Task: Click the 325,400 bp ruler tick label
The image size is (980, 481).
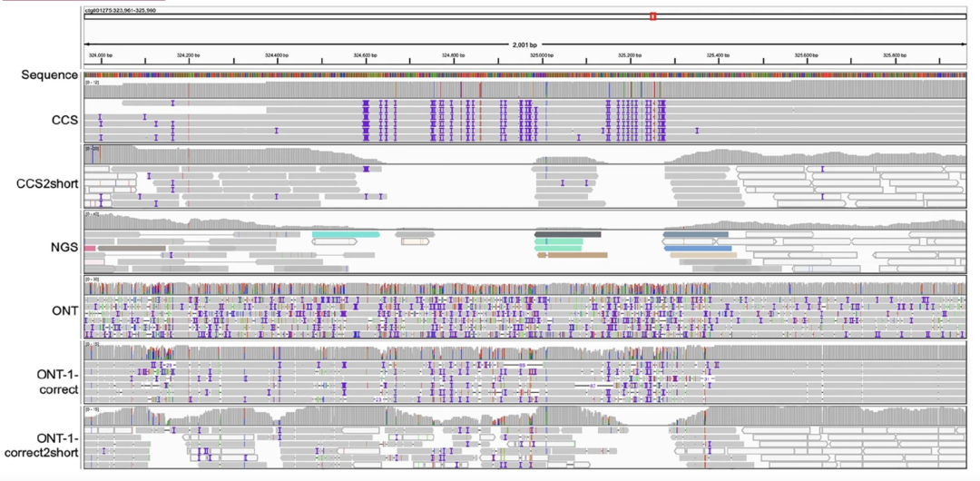Action: (718, 55)
